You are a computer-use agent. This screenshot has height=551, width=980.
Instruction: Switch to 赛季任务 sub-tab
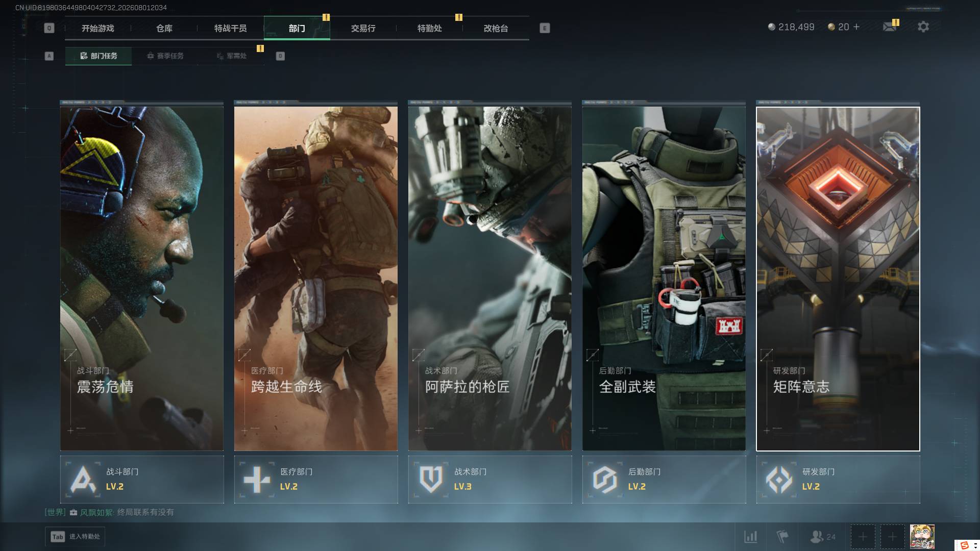click(x=165, y=56)
